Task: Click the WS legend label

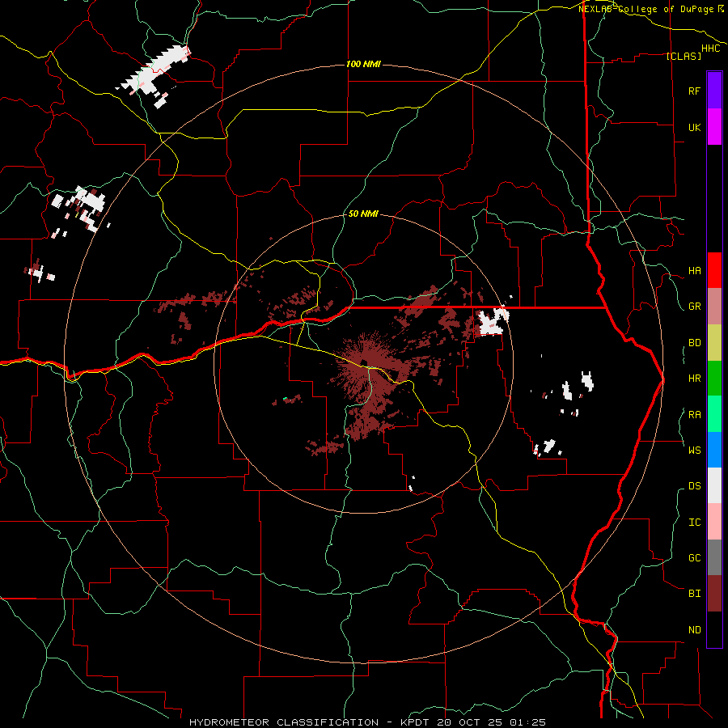Action: tap(694, 451)
